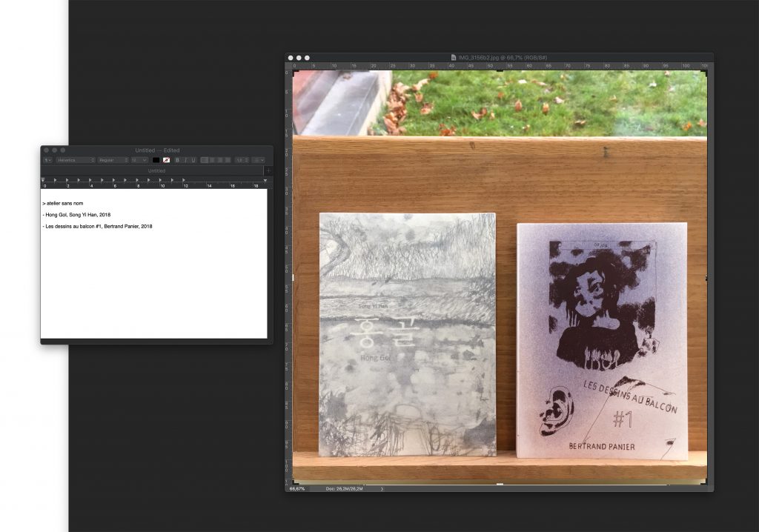
Task: Toggle bold formatting in TextEdit toolbar
Action: tap(177, 160)
